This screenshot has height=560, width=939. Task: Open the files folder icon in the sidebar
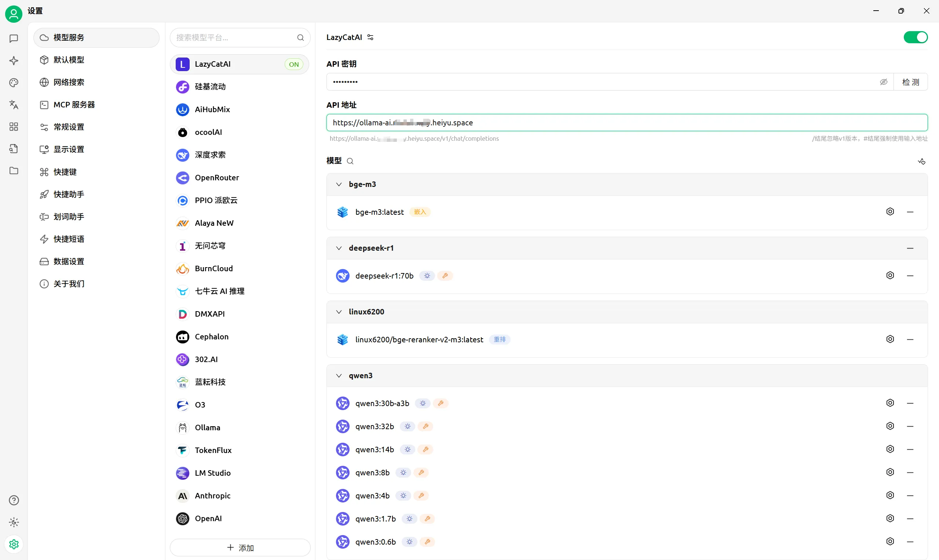(x=14, y=170)
